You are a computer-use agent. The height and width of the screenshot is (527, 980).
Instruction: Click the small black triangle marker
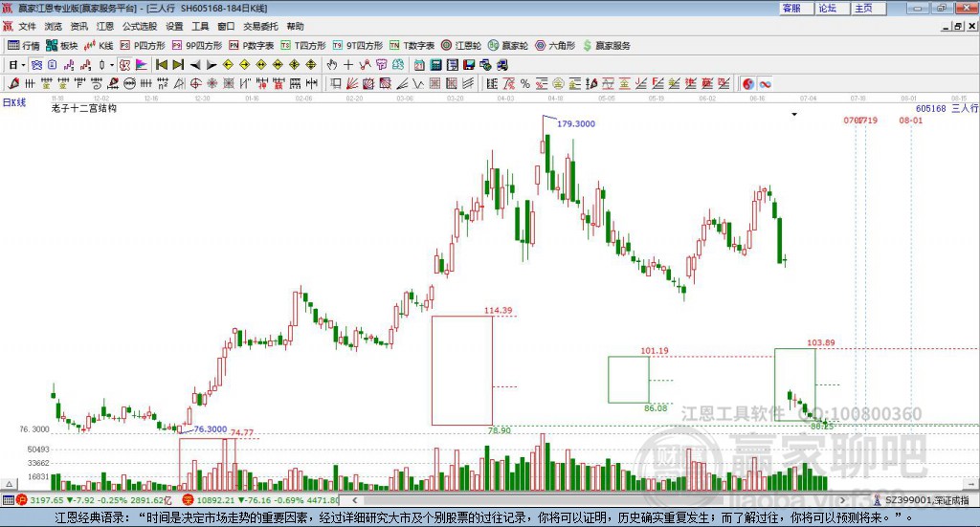[794, 114]
